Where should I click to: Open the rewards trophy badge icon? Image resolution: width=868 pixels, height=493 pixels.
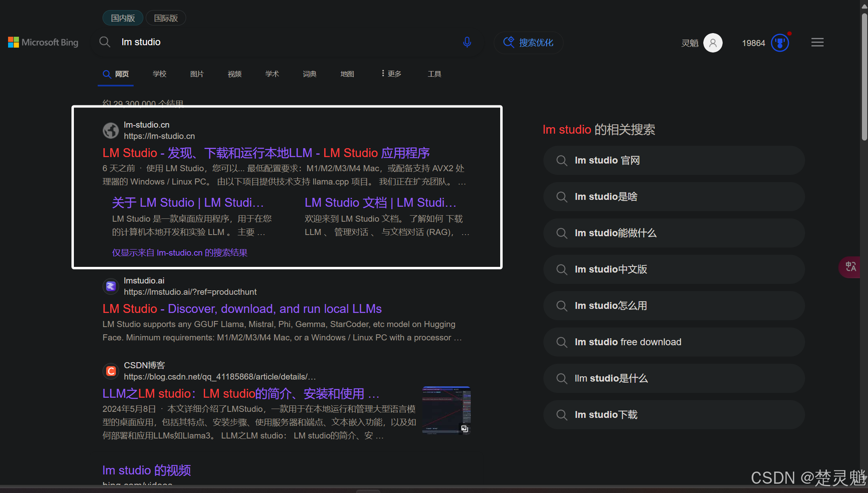click(x=780, y=43)
